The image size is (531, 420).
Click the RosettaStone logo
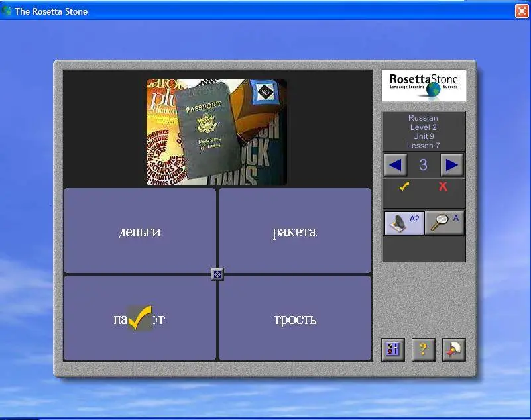tap(424, 85)
